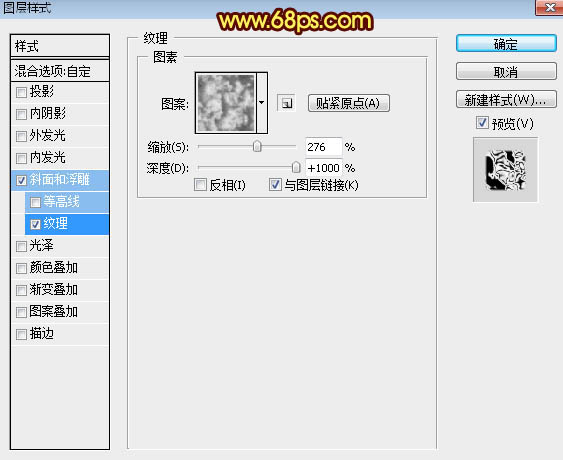Close the Layer Style dialog
The height and width of the screenshot is (460, 563).
pyautogui.click(x=549, y=7)
